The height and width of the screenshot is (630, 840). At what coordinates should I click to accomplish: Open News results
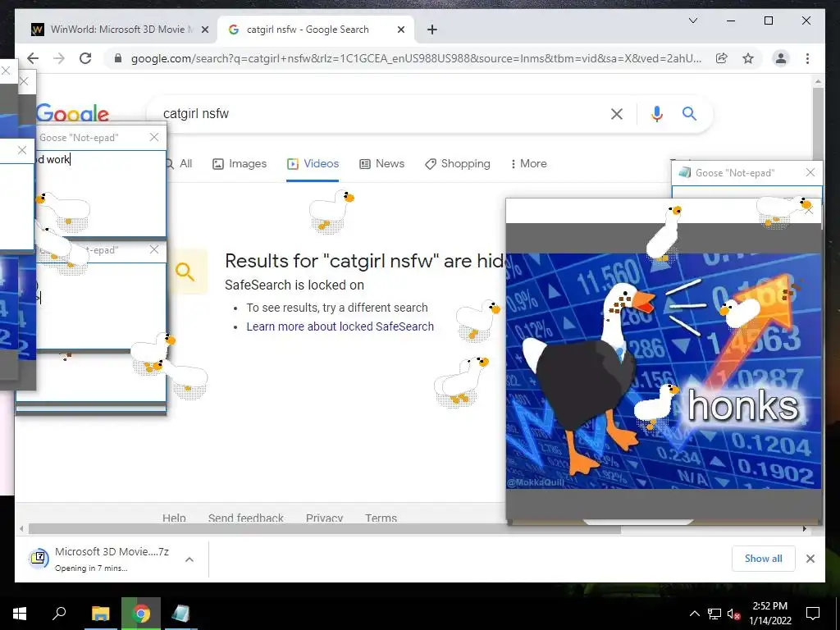click(381, 163)
